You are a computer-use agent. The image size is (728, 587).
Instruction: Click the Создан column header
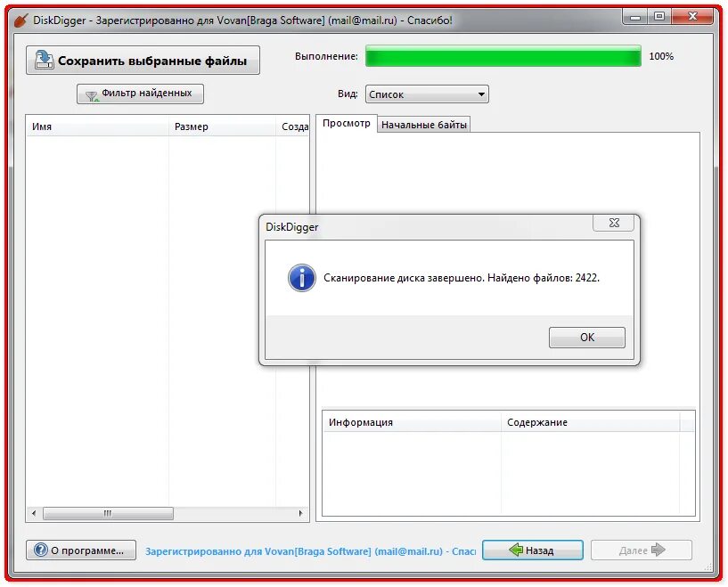293,126
